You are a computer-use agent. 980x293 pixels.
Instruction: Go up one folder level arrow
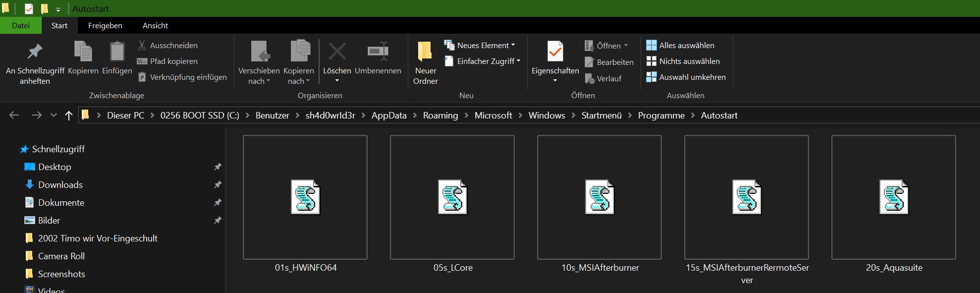[x=68, y=116]
